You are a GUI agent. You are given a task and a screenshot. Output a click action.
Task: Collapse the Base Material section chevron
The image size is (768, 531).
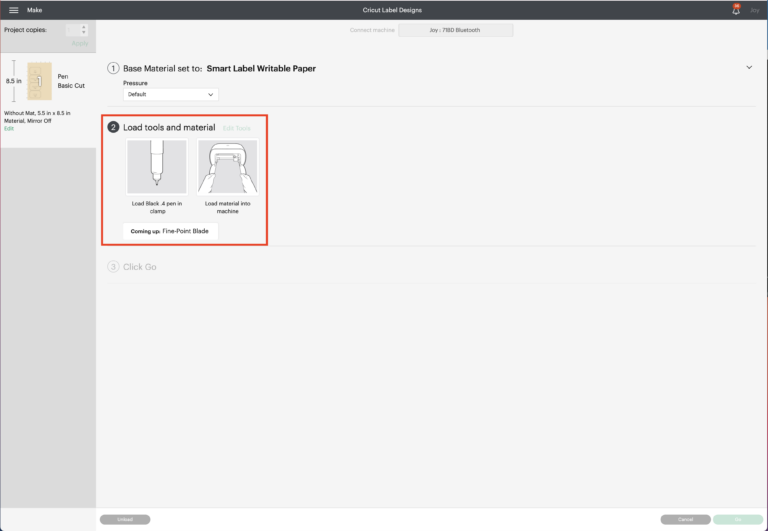click(749, 67)
